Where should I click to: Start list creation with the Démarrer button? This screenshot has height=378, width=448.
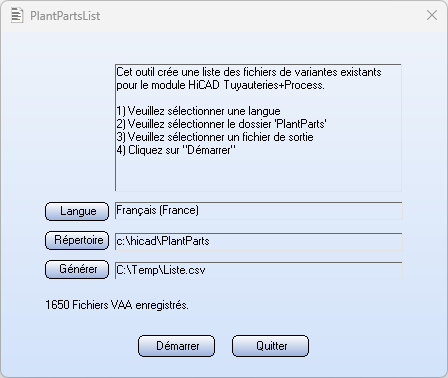click(176, 346)
